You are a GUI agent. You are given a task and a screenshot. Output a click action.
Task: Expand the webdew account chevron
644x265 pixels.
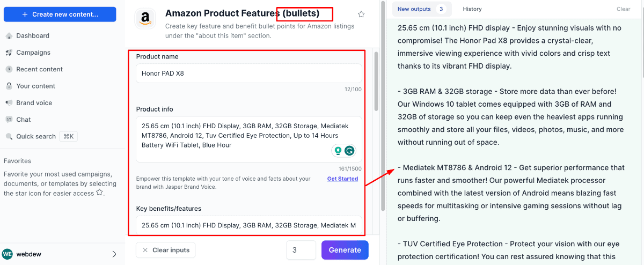114,254
